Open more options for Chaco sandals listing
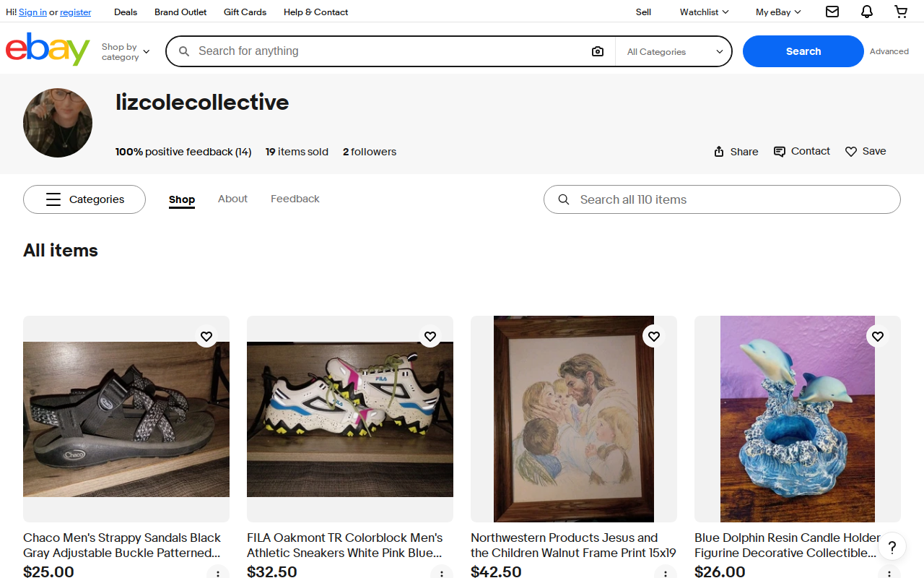924x578 pixels. [x=218, y=573]
